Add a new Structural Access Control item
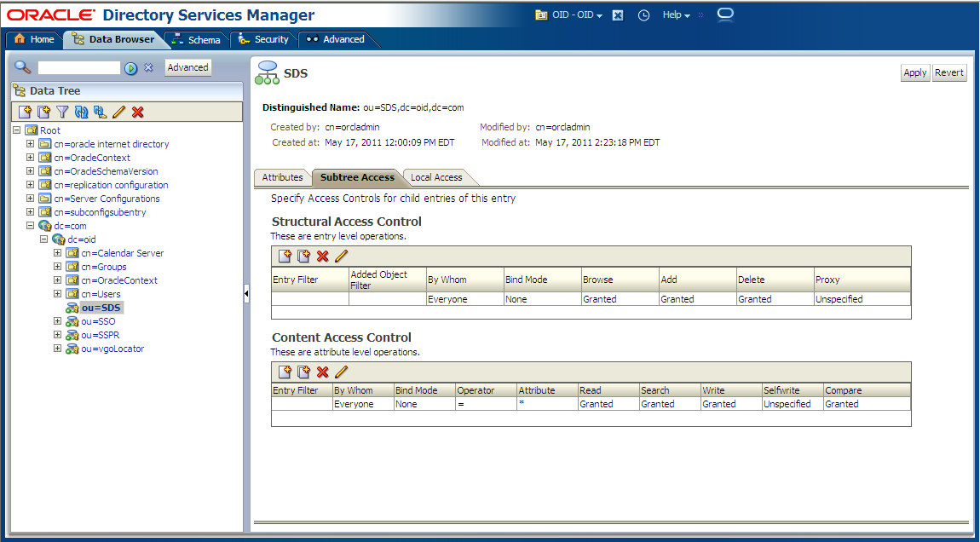The width and height of the screenshot is (980, 542). tap(285, 256)
